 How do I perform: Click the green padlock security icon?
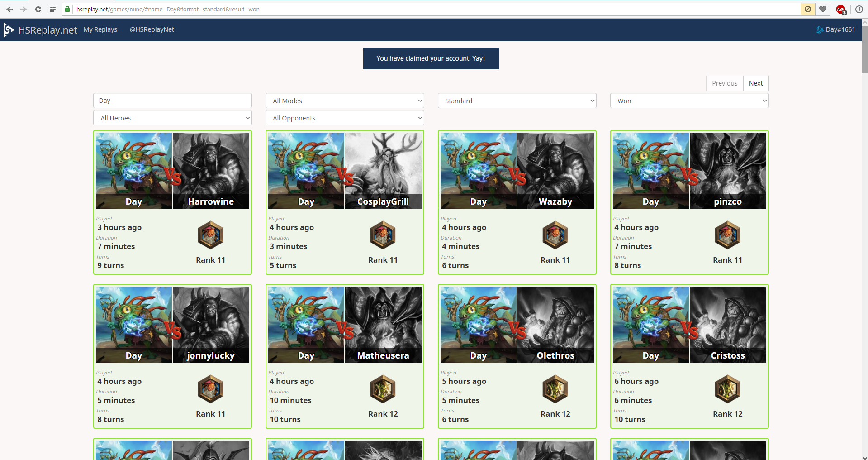(x=67, y=9)
